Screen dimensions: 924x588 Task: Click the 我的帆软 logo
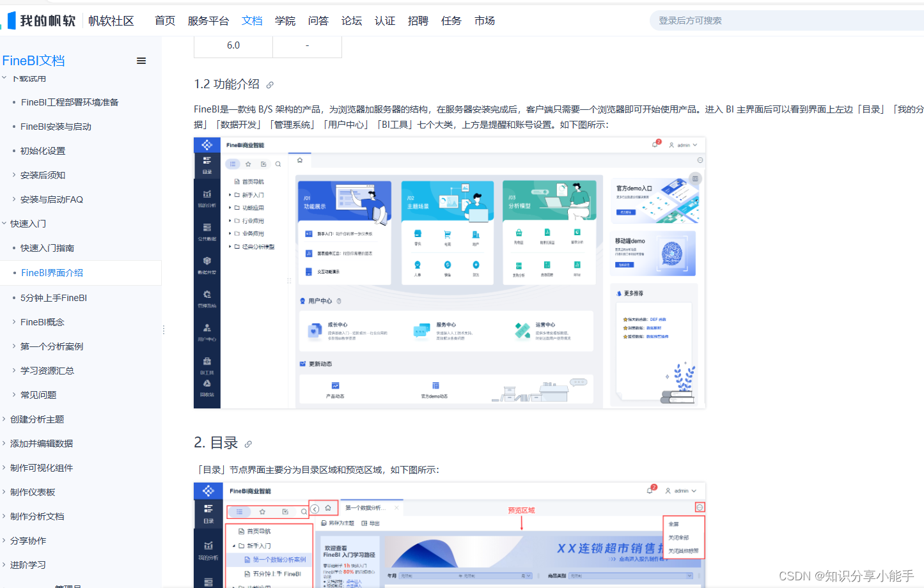(42, 20)
